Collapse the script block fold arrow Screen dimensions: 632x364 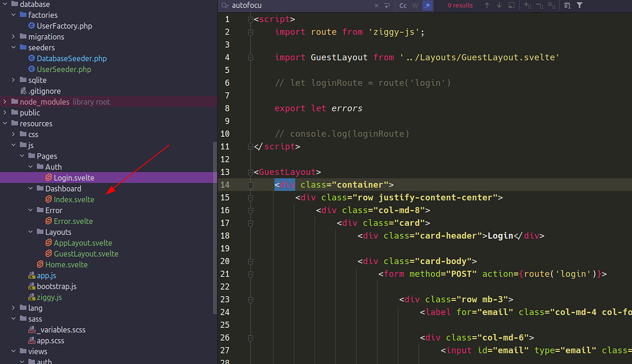click(x=250, y=19)
